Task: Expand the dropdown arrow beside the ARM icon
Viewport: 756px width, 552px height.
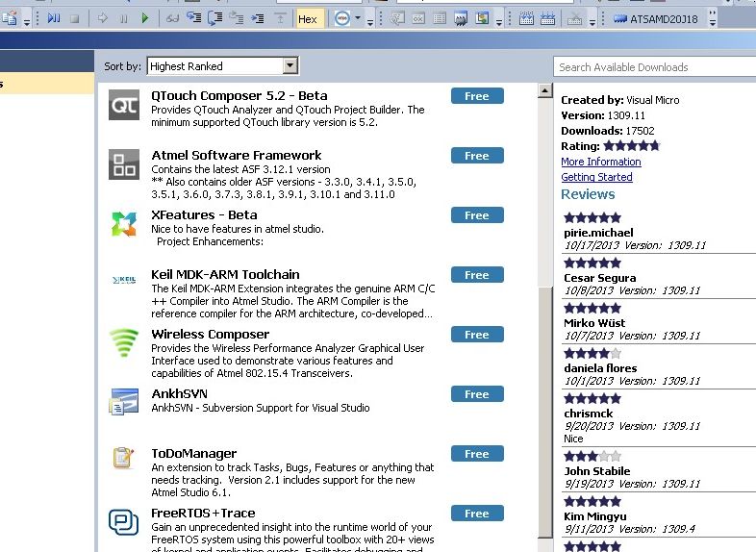Action: point(358,18)
